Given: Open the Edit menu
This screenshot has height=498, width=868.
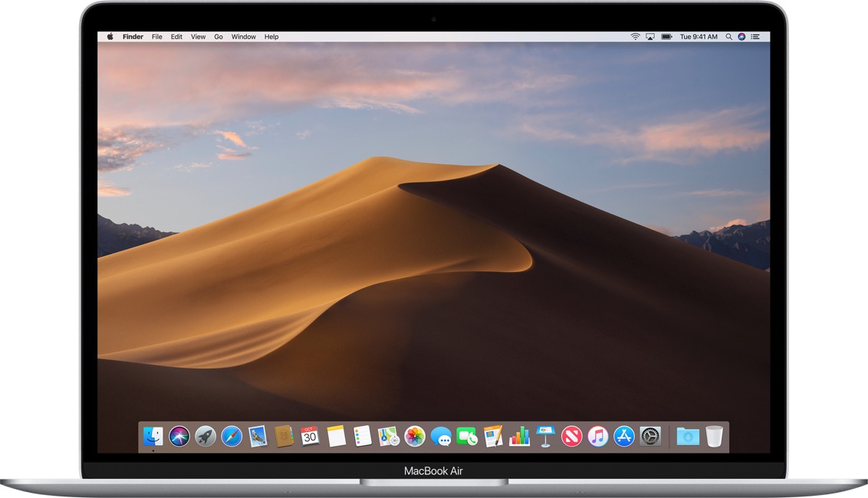Looking at the screenshot, I should pos(176,37).
